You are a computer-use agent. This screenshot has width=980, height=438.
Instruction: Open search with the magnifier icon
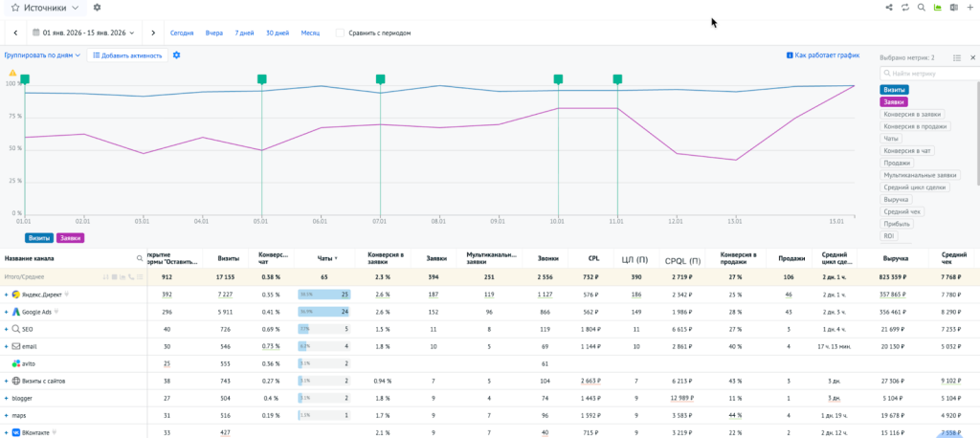[921, 8]
